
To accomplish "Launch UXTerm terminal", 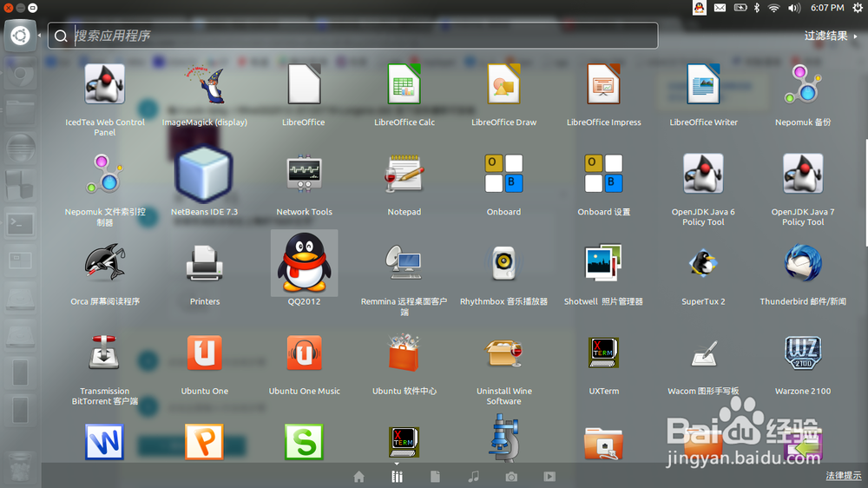I will pyautogui.click(x=603, y=353).
